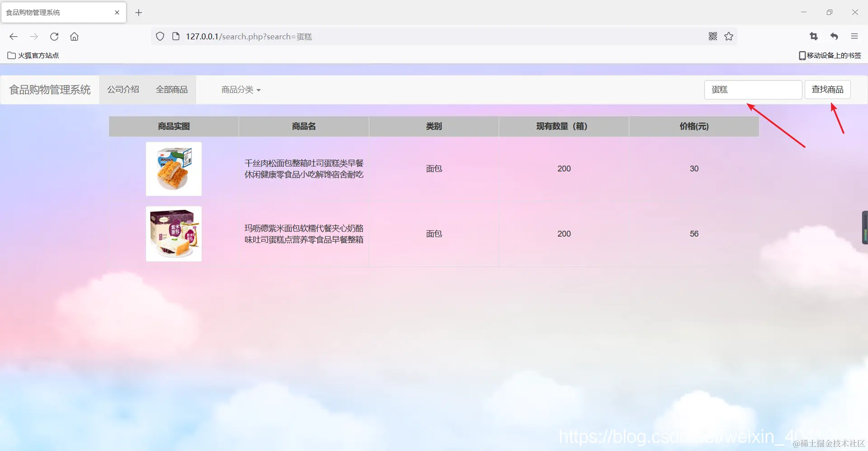Open the 火狐官方站点 bookmark
This screenshot has width=868, height=451.
(x=33, y=55)
